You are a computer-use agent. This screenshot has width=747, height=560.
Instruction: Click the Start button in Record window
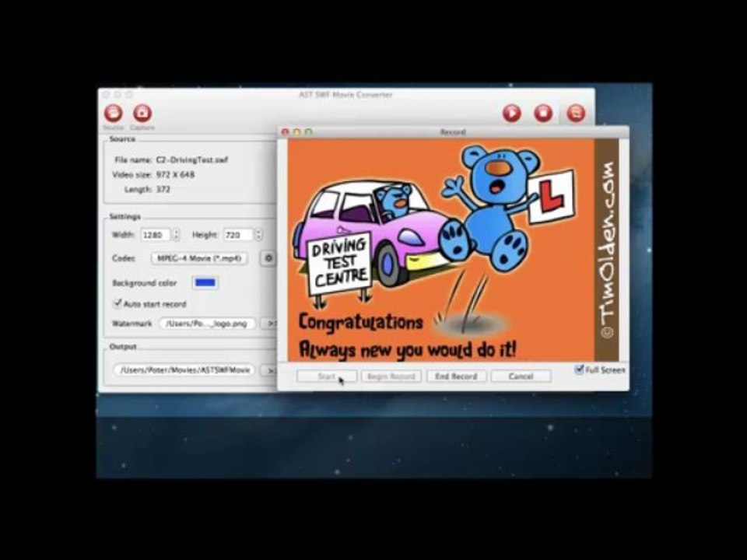pos(327,376)
